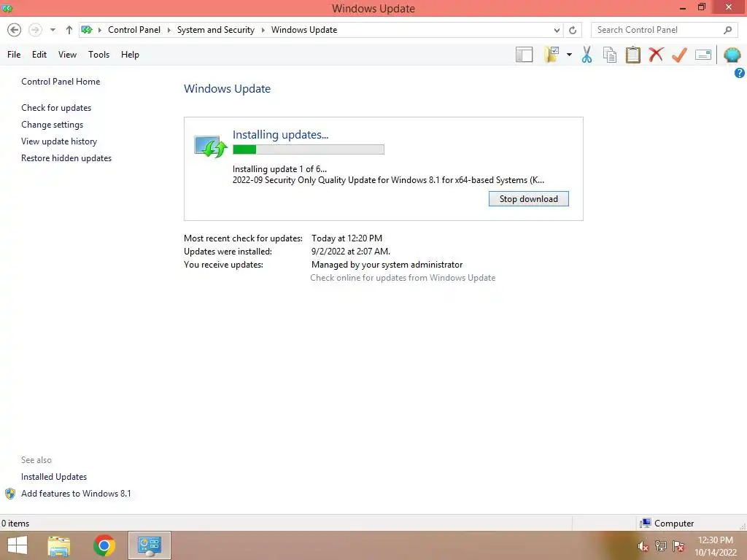Open the View menu

(x=67, y=55)
